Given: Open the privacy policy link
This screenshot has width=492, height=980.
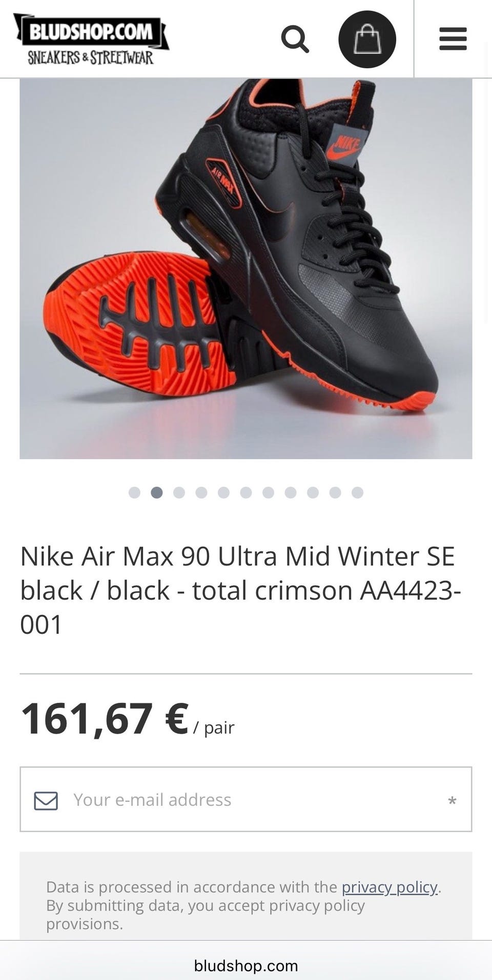Looking at the screenshot, I should point(389,887).
